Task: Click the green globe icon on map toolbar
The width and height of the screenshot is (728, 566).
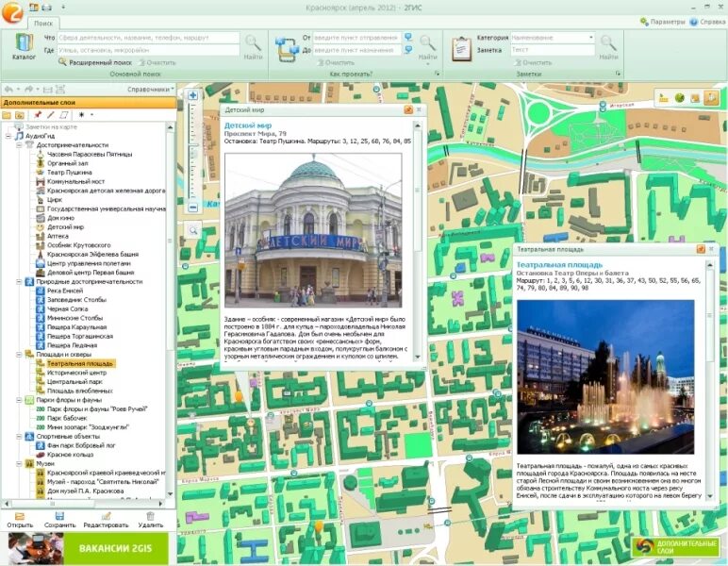Action: coord(679,98)
